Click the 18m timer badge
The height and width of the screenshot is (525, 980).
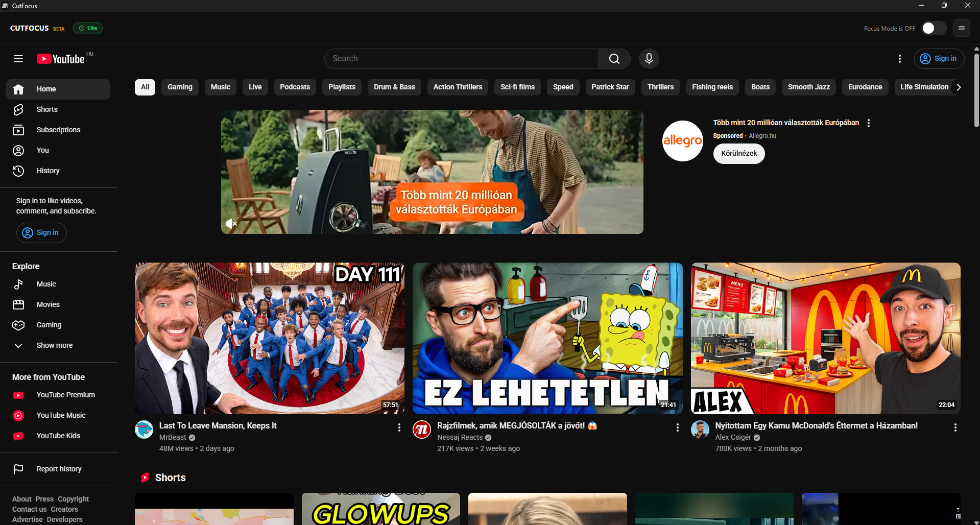[x=88, y=28]
